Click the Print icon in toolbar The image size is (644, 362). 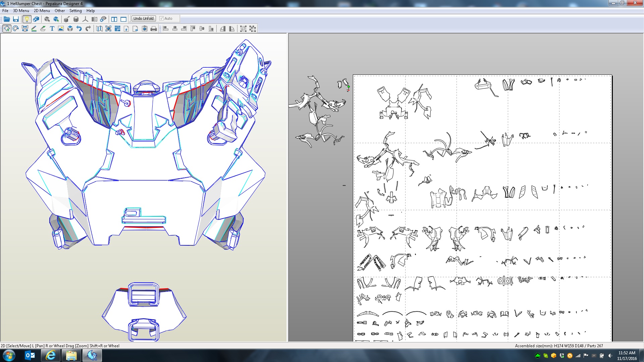pos(154,28)
